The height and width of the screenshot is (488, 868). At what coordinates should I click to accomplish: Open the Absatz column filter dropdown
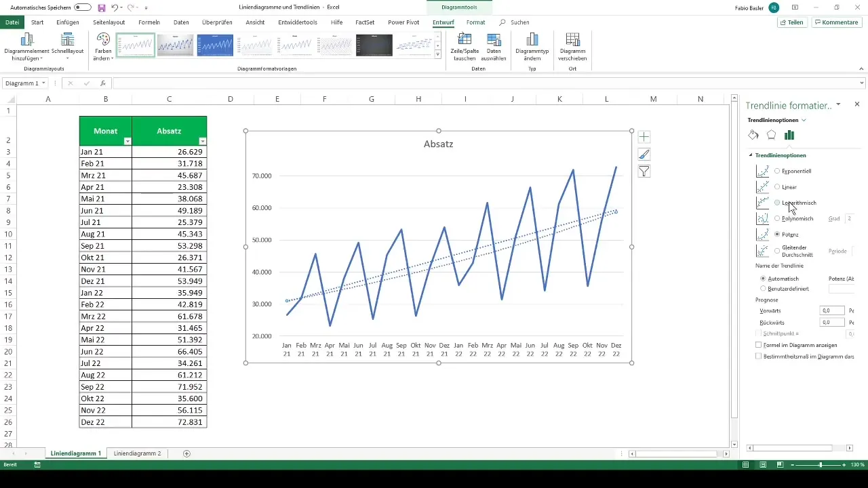pos(202,141)
